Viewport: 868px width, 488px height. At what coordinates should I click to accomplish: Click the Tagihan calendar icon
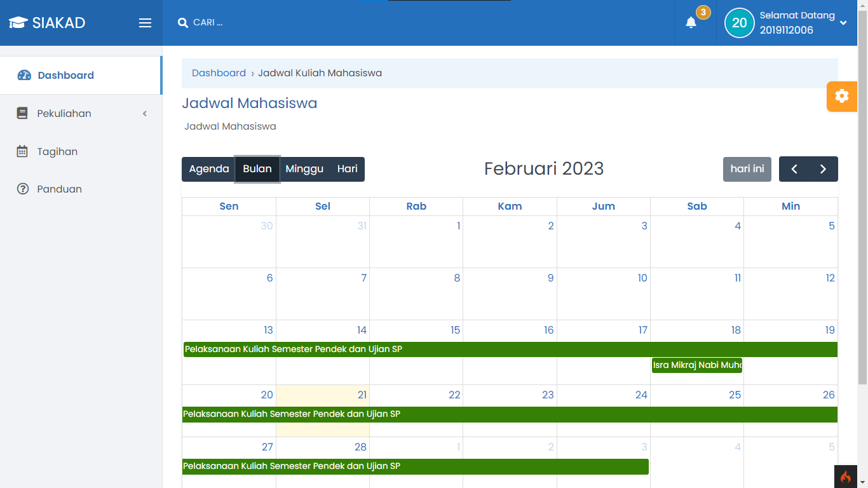click(x=22, y=151)
